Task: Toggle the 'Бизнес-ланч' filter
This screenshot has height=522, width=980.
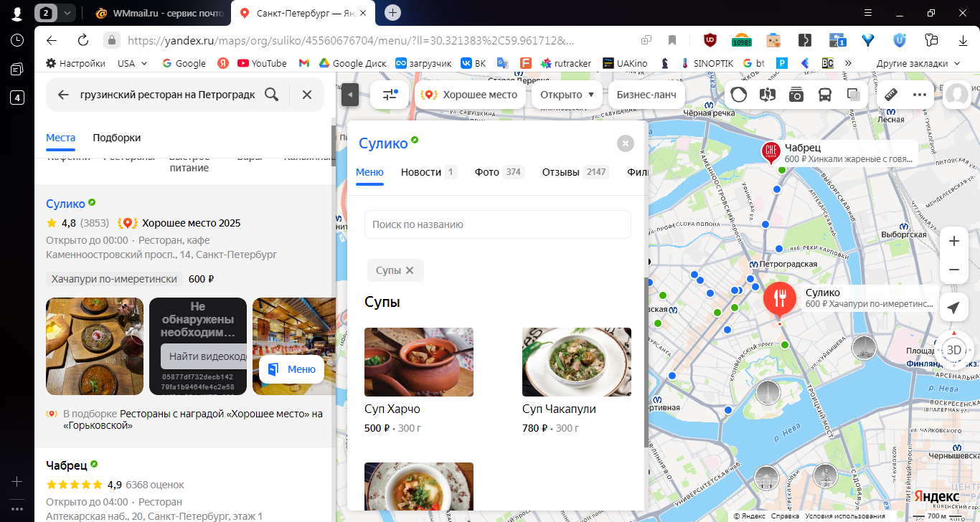Action: click(x=646, y=95)
